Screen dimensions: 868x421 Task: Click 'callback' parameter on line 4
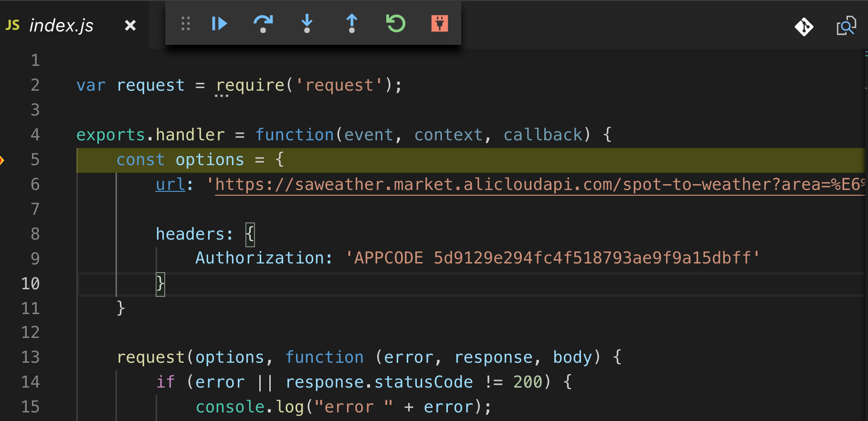[543, 135]
